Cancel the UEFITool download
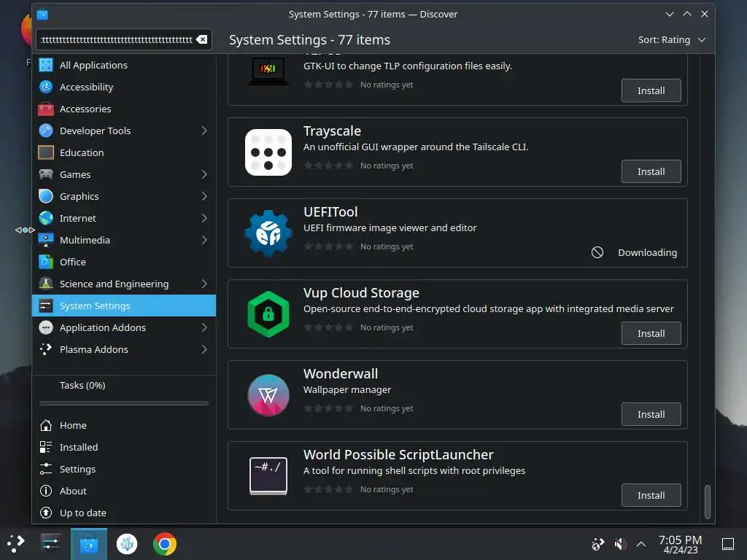 click(x=597, y=252)
